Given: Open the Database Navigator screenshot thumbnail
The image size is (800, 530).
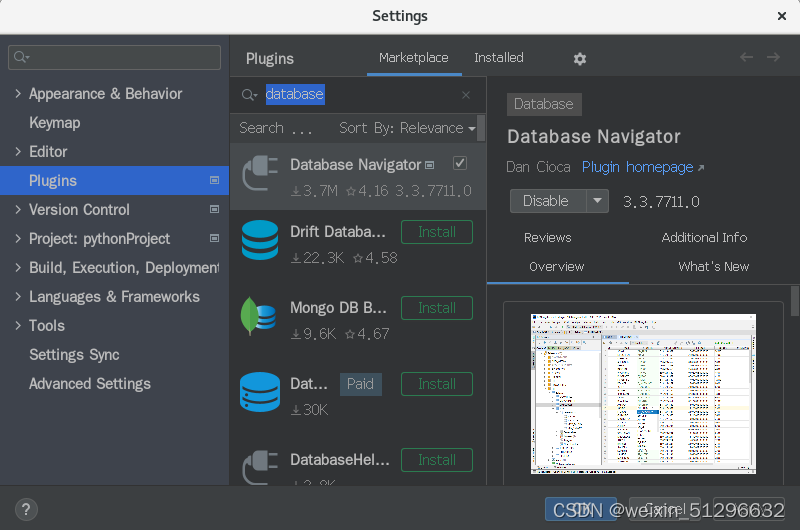Looking at the screenshot, I should 643,394.
